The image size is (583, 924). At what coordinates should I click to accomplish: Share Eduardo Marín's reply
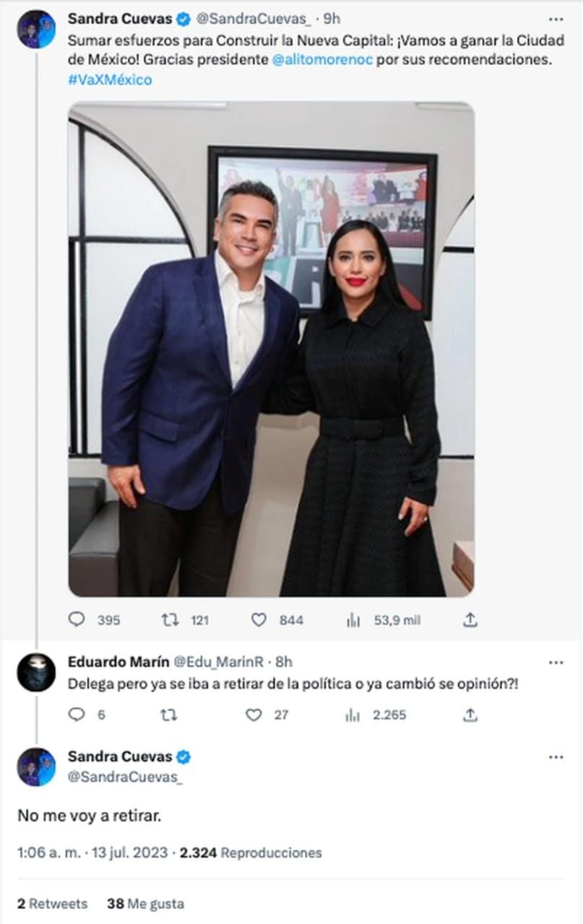[x=470, y=715]
